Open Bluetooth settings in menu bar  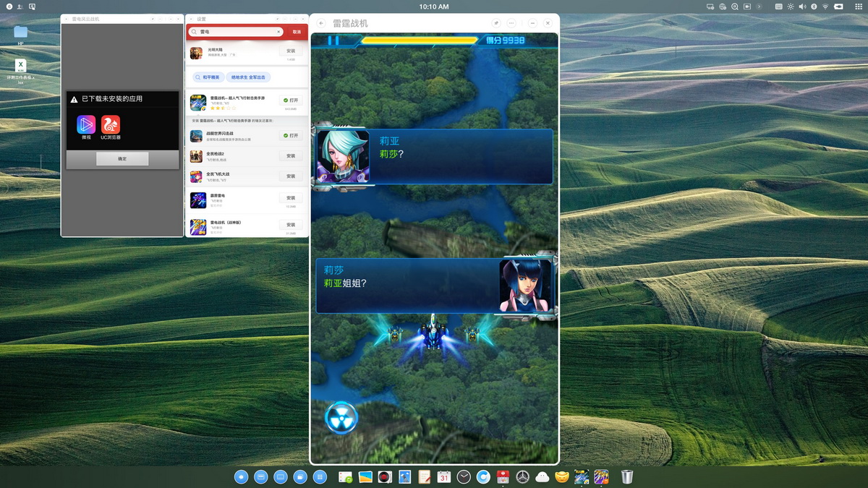click(814, 7)
